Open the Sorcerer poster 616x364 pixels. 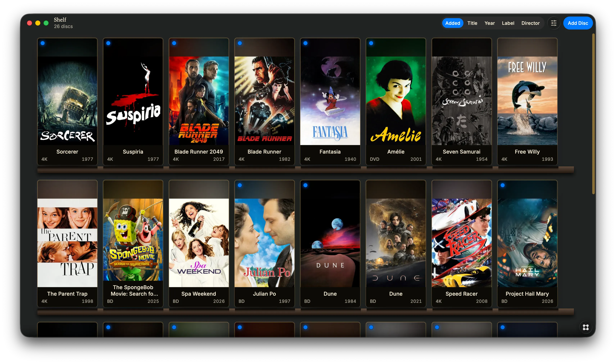point(67,101)
